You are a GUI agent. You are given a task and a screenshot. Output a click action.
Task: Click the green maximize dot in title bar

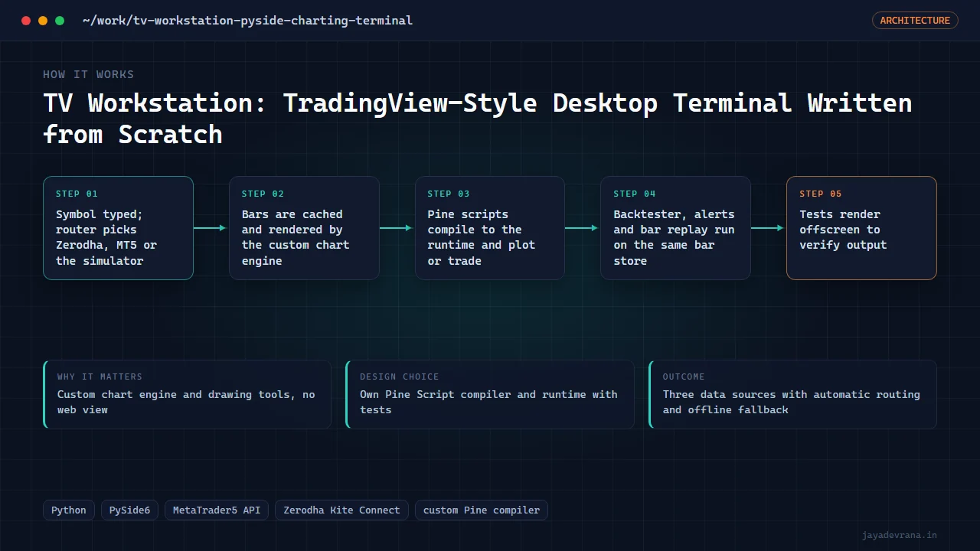pos(60,21)
